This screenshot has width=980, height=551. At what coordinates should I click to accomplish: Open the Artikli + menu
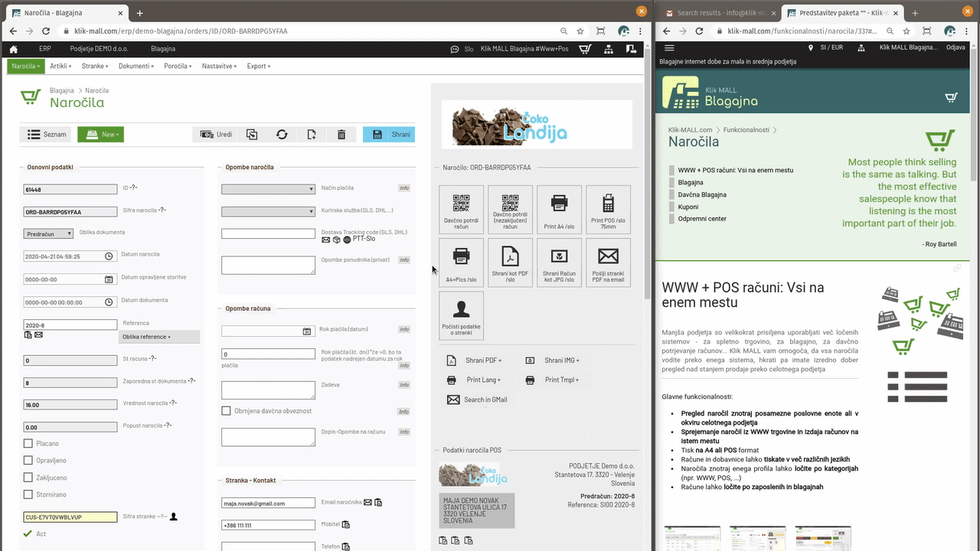tap(61, 67)
